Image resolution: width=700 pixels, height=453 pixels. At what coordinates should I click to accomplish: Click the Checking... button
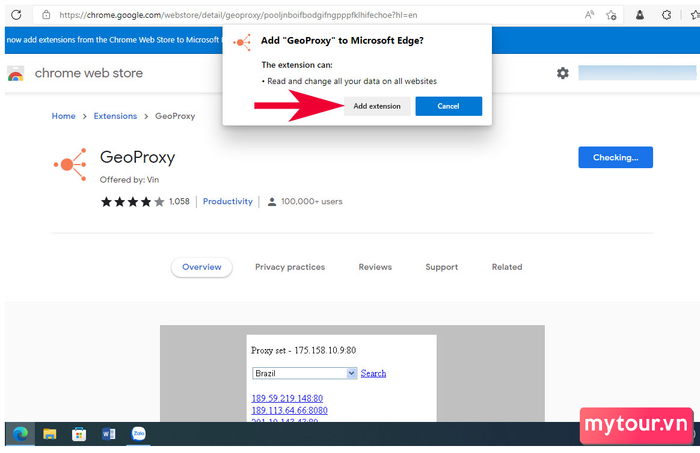tap(615, 157)
